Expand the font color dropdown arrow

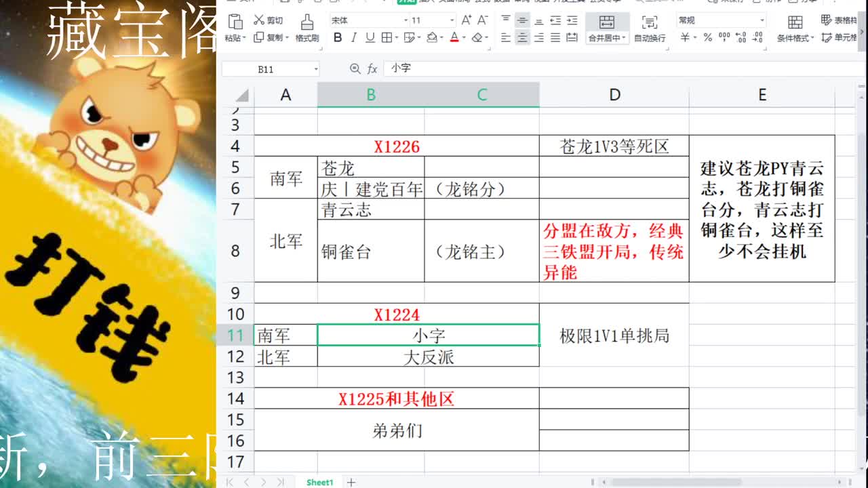click(x=464, y=39)
